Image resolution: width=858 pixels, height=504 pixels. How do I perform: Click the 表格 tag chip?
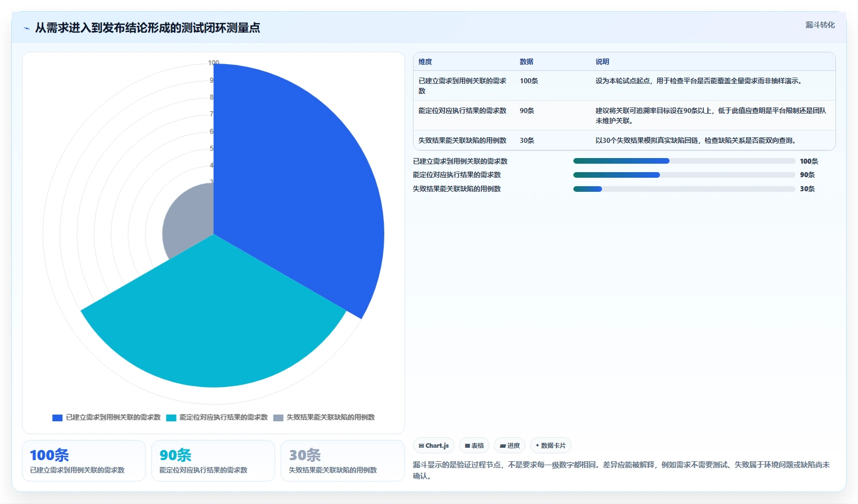coord(474,445)
